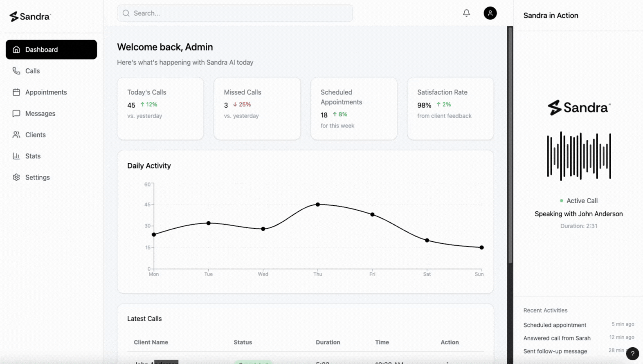The image size is (643, 364).
Task: Go to the Clients section
Action: [x=35, y=135]
